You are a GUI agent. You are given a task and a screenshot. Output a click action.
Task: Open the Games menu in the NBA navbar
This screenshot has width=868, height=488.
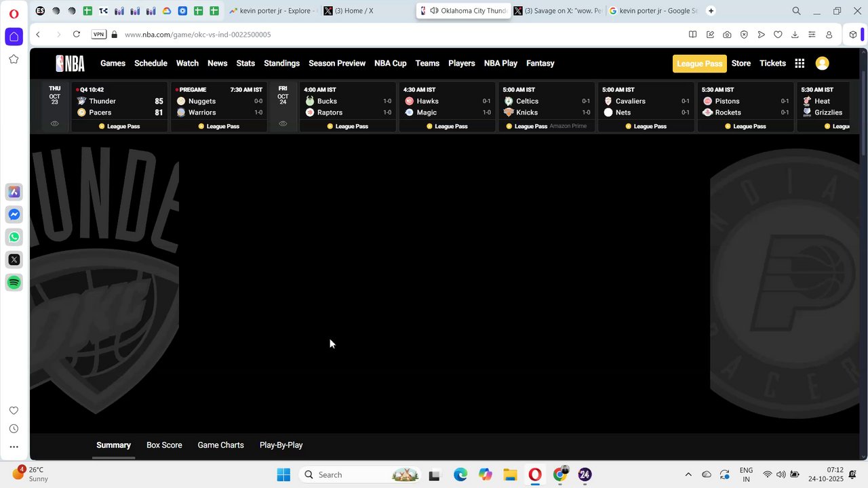pyautogui.click(x=113, y=63)
